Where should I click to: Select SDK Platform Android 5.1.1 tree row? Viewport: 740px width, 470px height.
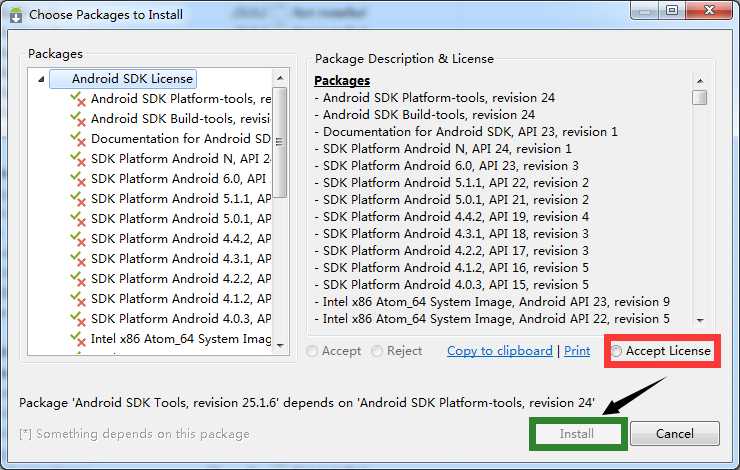181,199
